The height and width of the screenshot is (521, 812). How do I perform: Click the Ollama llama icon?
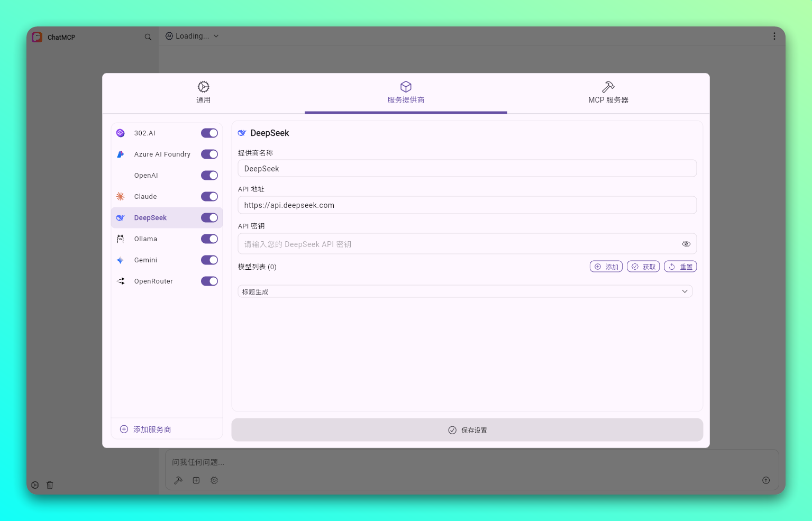pos(121,239)
